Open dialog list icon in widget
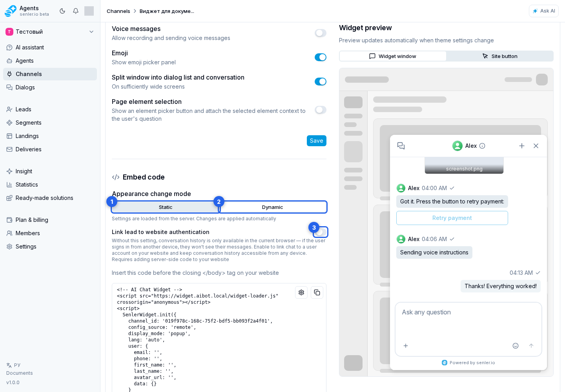565x392 pixels. (401, 146)
